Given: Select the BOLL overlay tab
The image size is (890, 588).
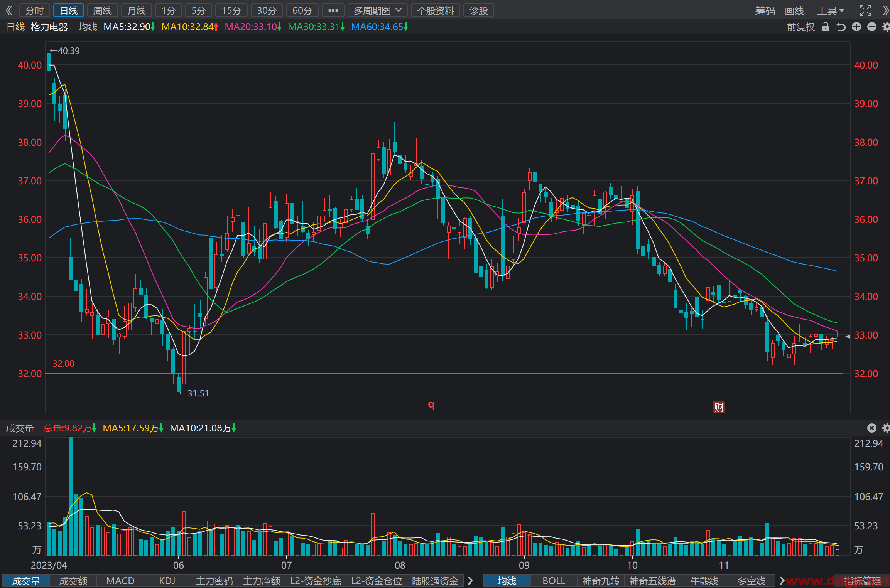Looking at the screenshot, I should [x=554, y=581].
